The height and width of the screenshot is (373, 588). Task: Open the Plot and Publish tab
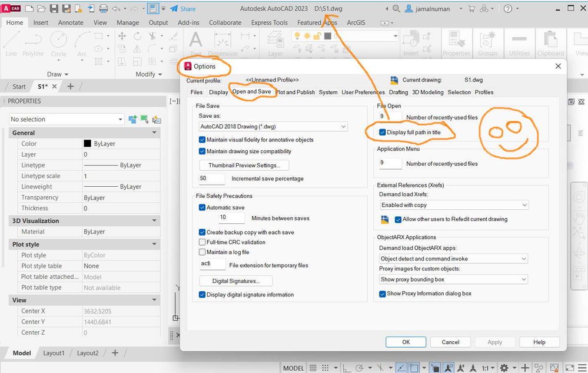[295, 93]
